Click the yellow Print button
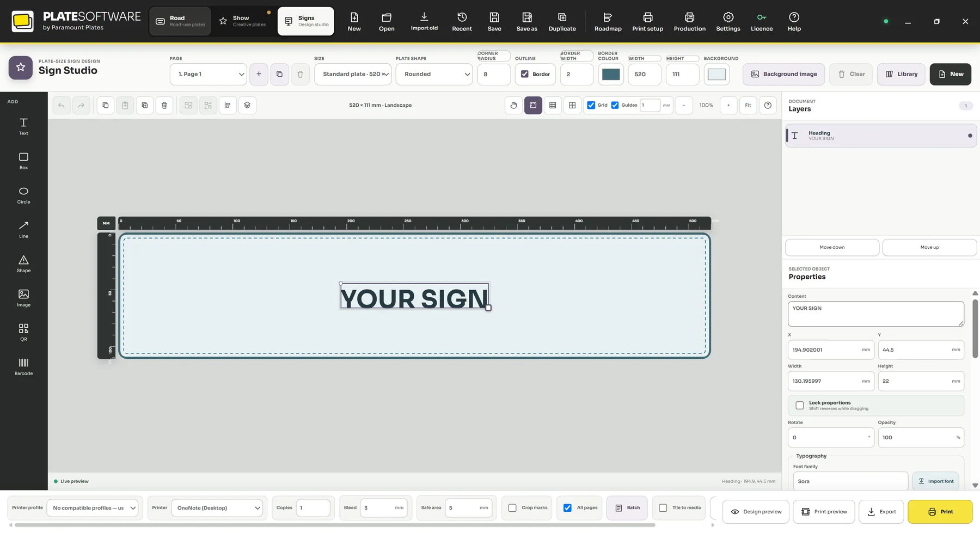Image resolution: width=980 pixels, height=533 pixels. 940,512
